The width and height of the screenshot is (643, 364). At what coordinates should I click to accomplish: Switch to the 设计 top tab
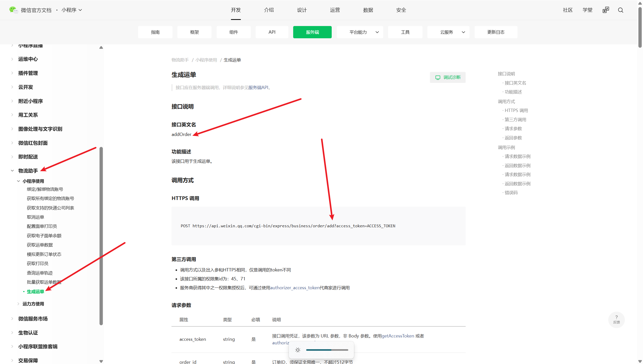click(x=302, y=10)
